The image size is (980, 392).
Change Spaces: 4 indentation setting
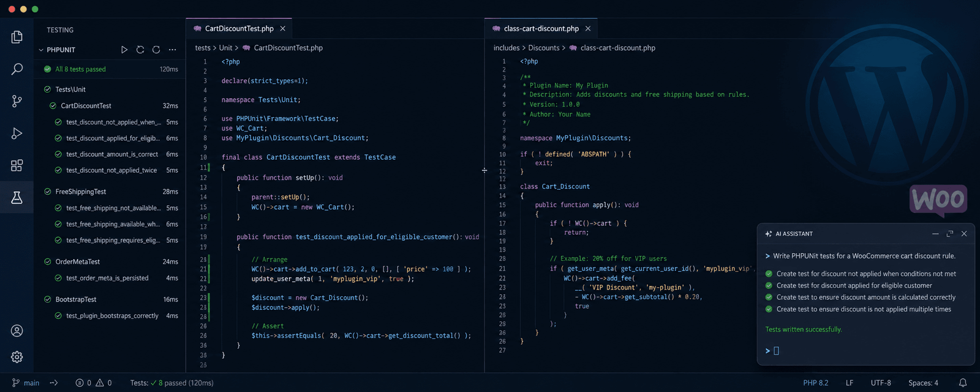pyautogui.click(x=923, y=383)
